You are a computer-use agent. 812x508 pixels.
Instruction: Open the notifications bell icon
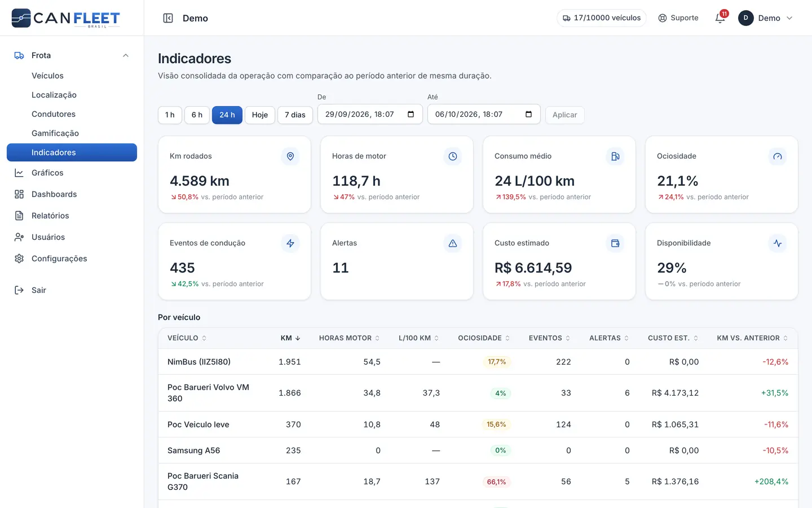click(720, 18)
